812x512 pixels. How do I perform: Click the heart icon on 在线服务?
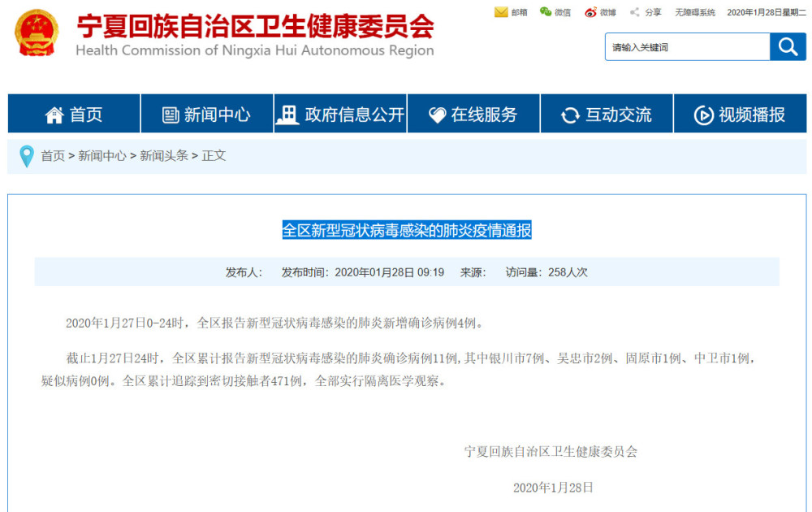437,115
